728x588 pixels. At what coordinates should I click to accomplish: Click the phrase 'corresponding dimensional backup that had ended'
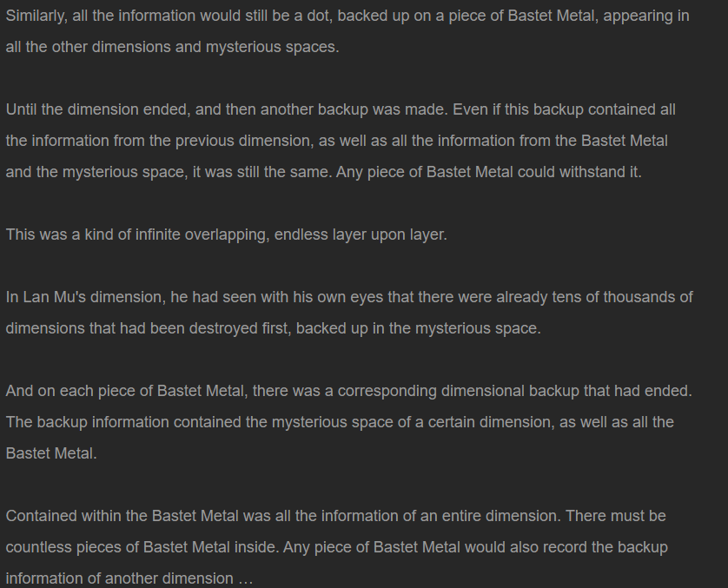(513, 391)
